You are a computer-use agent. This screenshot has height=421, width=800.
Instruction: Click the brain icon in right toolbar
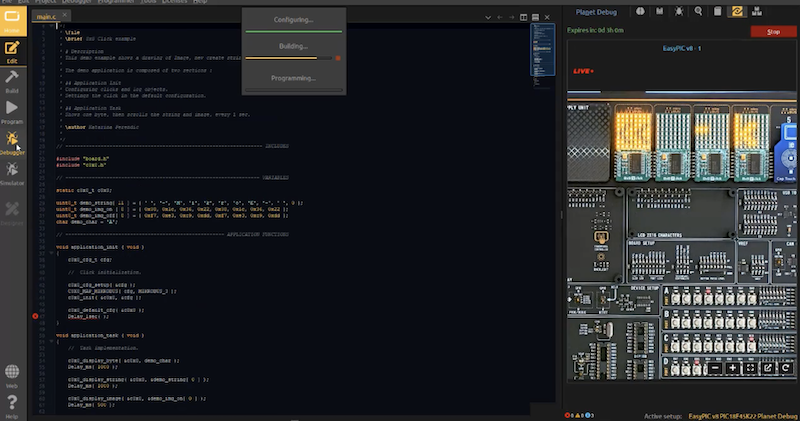(x=640, y=11)
